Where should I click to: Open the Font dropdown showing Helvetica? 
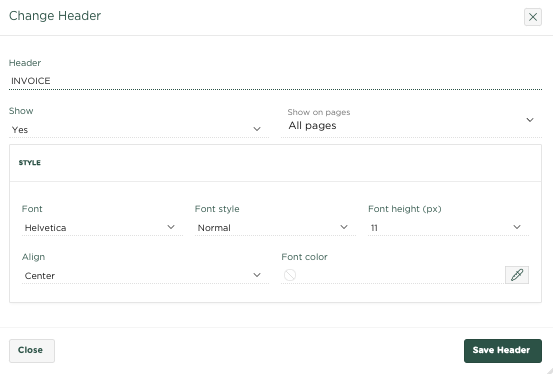(x=102, y=228)
